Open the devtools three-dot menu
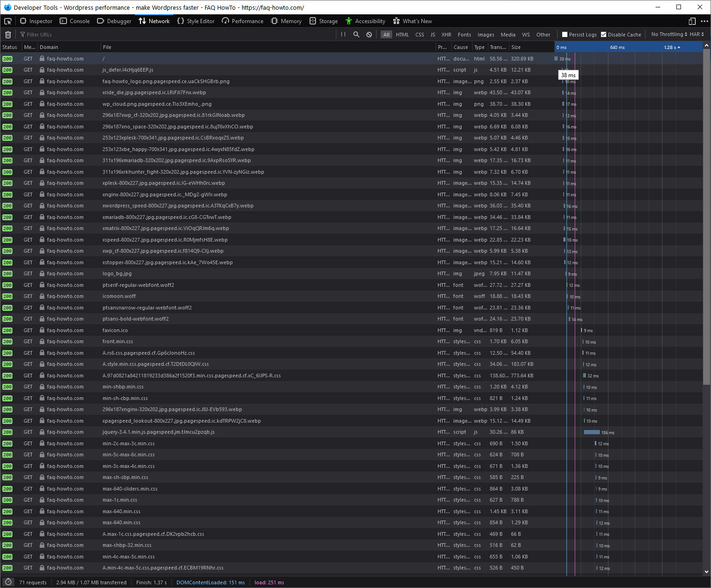 point(704,21)
